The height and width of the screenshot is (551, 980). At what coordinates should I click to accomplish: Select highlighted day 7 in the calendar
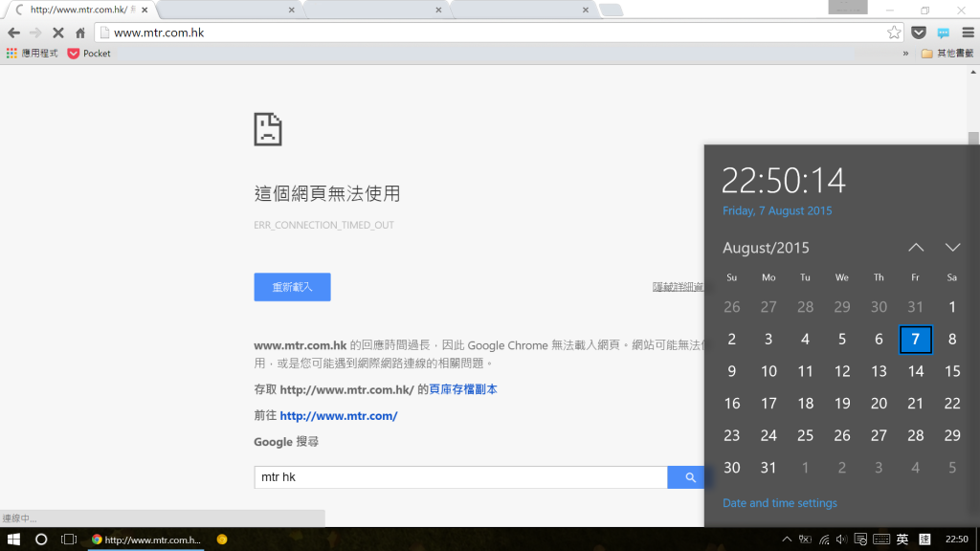coord(916,340)
